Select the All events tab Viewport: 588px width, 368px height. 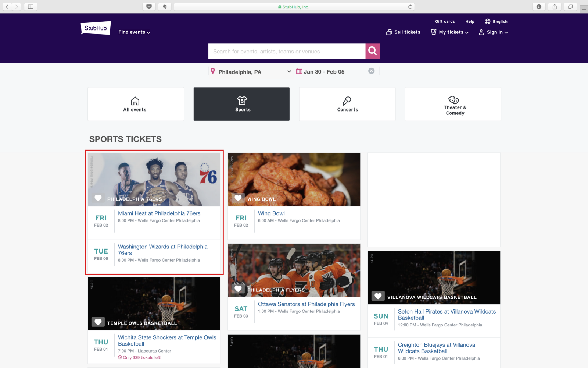point(136,104)
